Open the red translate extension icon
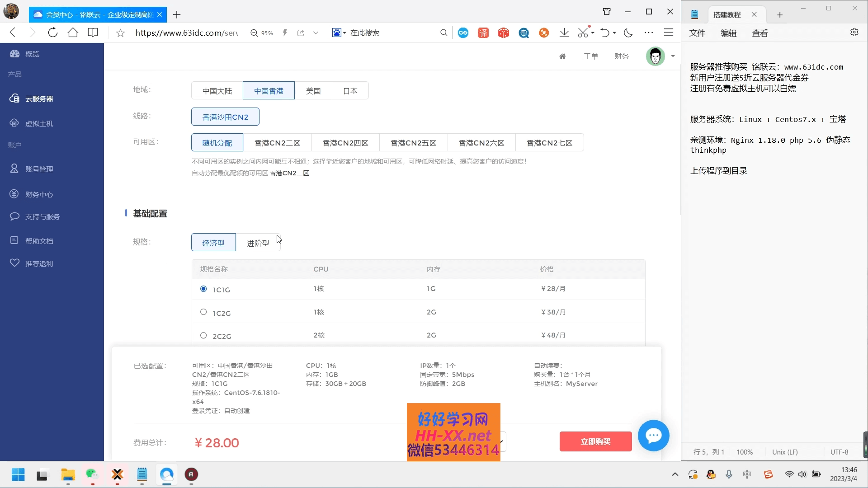 (483, 33)
